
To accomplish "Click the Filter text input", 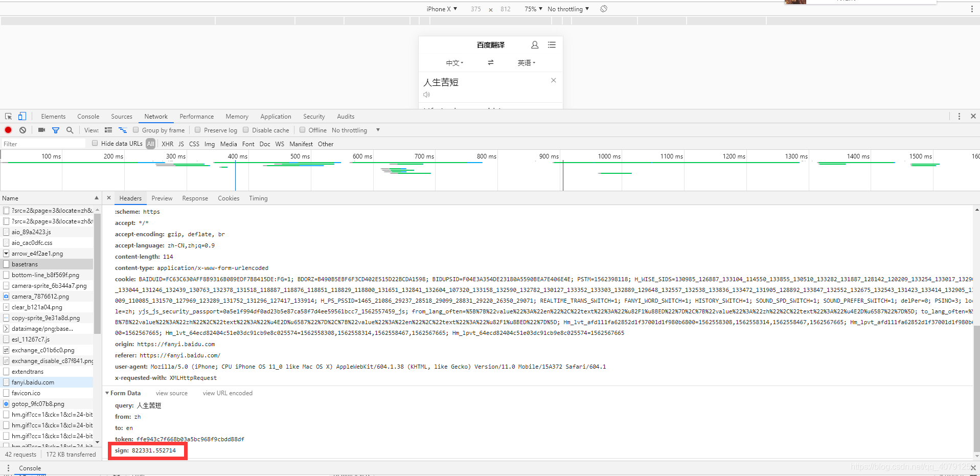I will pyautogui.click(x=43, y=144).
